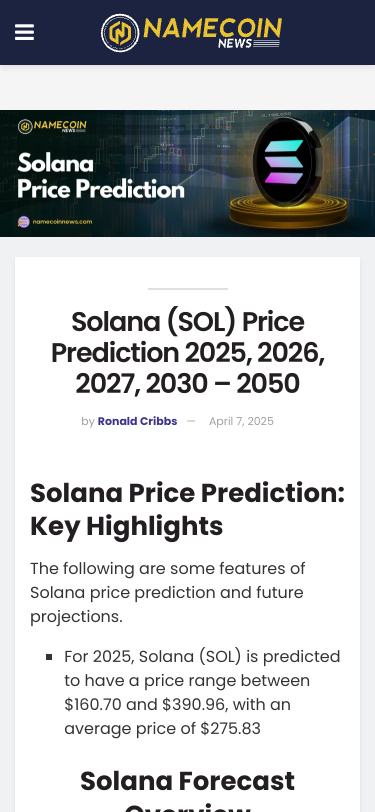Viewport: 375px width, 812px height.
Task: Click the square bullet before For 2025
Action: (x=49, y=657)
